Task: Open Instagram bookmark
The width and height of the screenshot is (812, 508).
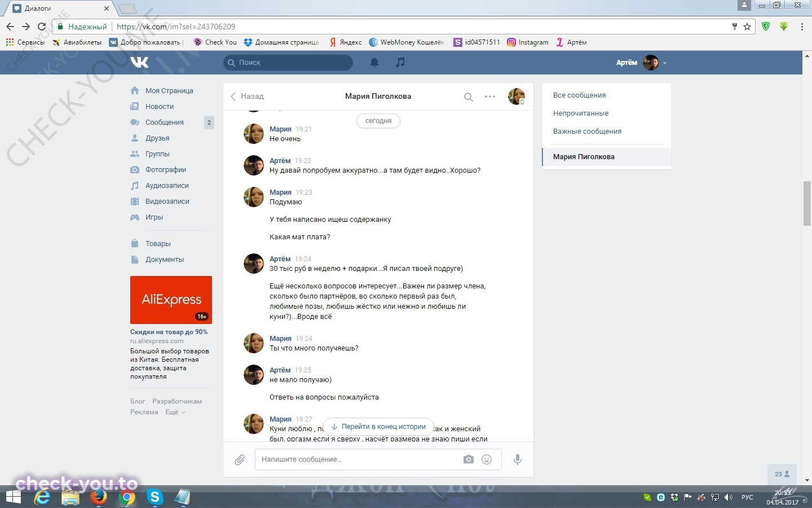Action: click(x=528, y=42)
